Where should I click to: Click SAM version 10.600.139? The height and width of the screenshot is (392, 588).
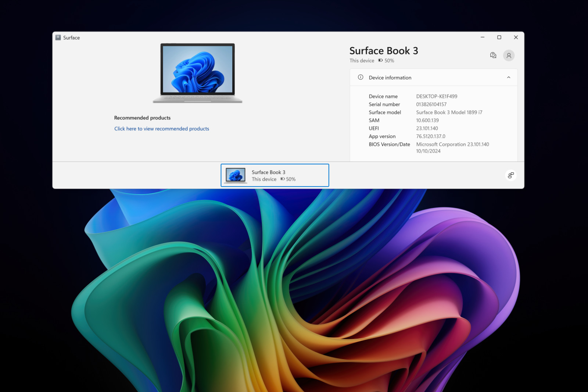[x=427, y=120]
